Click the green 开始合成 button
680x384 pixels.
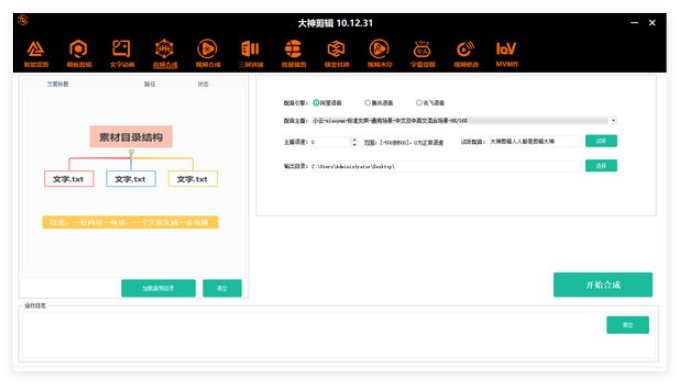[x=603, y=285]
